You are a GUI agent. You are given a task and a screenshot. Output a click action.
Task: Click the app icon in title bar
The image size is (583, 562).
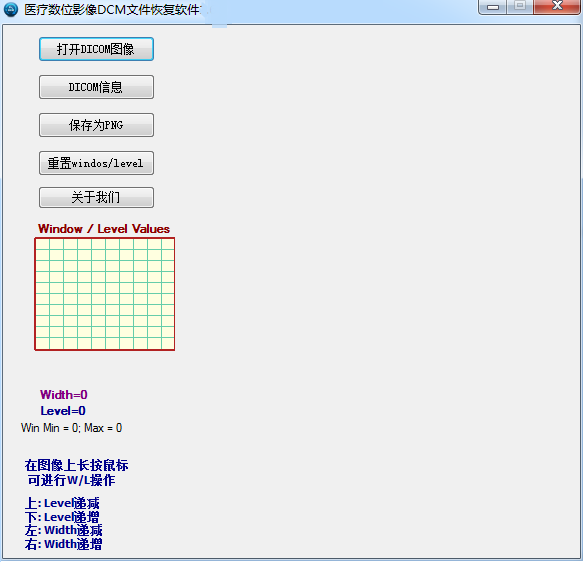pyautogui.click(x=11, y=9)
